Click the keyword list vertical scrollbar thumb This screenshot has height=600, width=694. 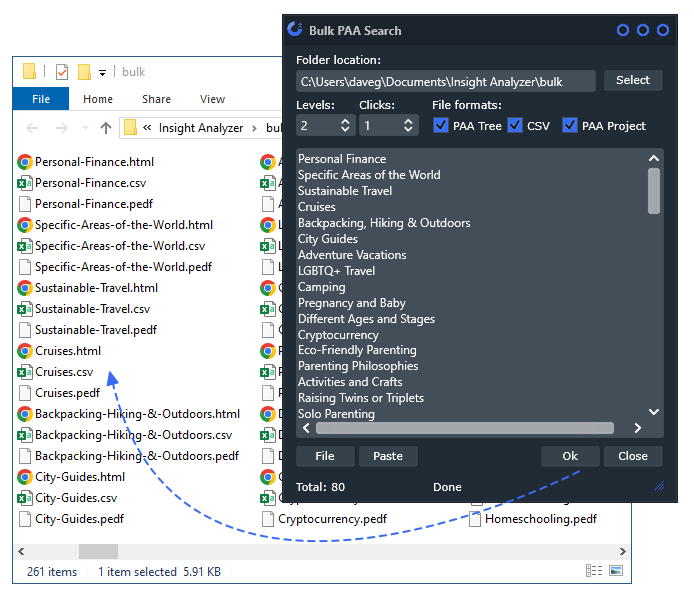point(654,191)
